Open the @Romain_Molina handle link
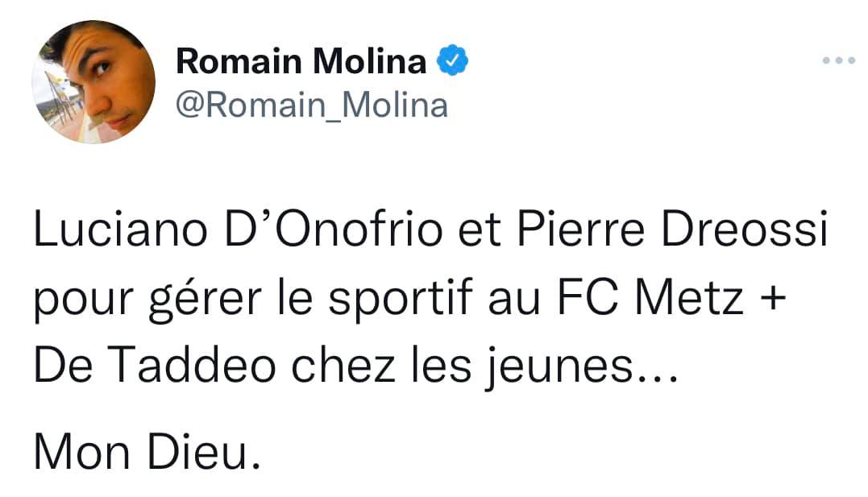 311,106
